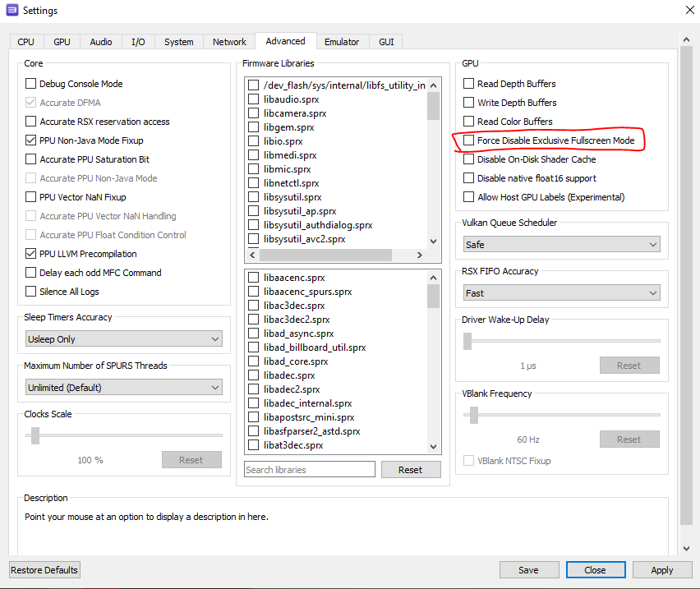Uncheck PPU LLVM Precompilation
Screen dimensions: 700x589
pyautogui.click(x=30, y=254)
